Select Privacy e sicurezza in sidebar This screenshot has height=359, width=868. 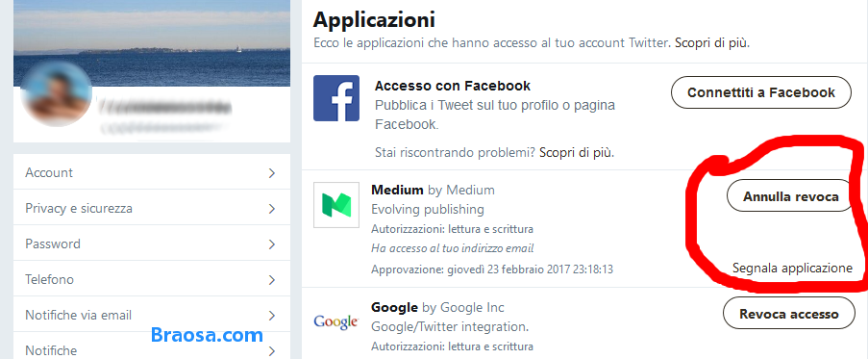(152, 208)
